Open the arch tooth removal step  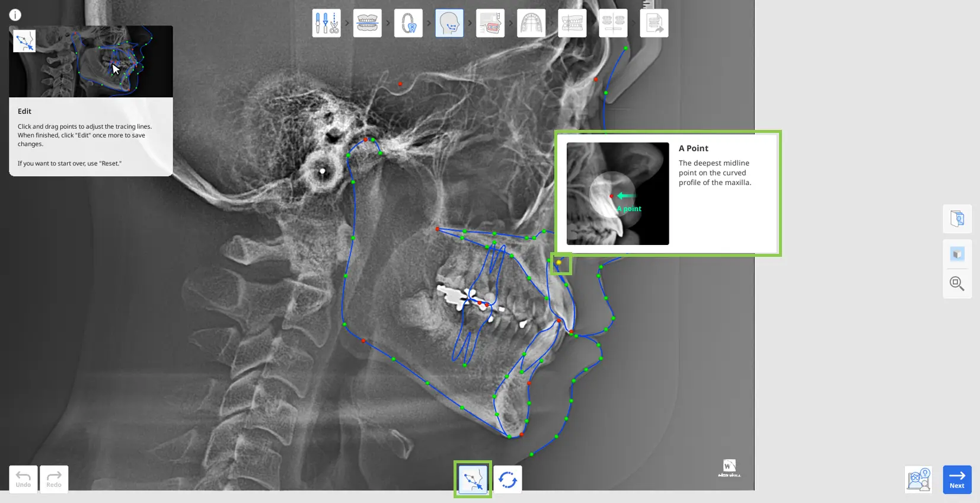coord(408,23)
